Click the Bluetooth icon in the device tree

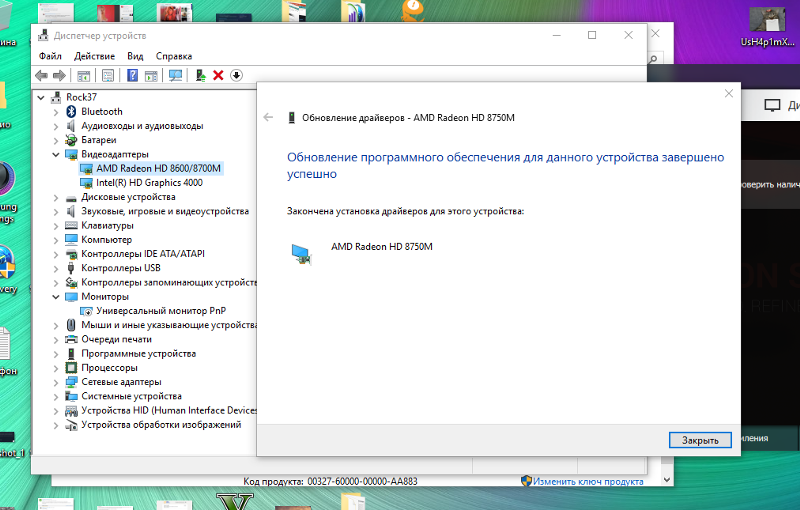pos(71,111)
